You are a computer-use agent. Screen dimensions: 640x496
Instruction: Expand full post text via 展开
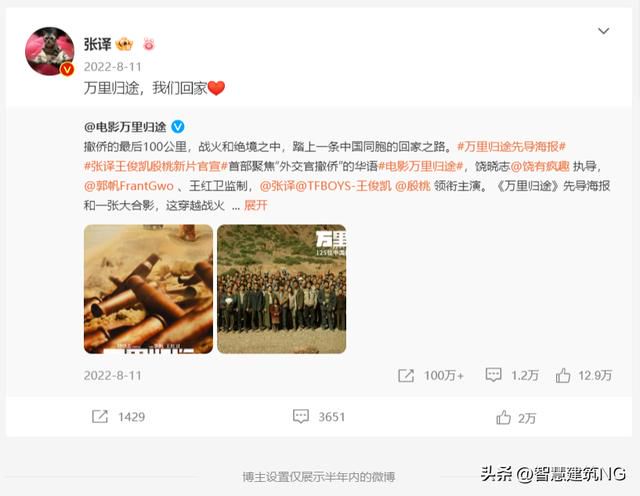click(256, 205)
